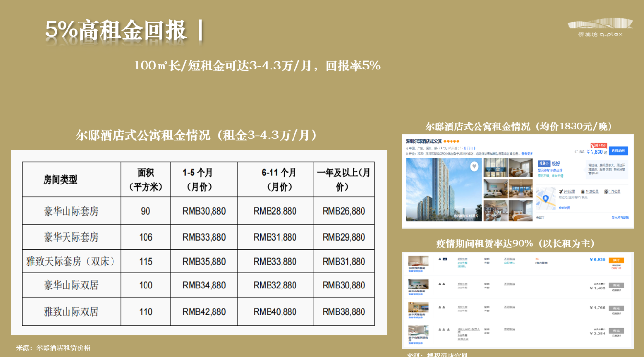The width and height of the screenshot is (644, 357).
Task: Click the 侨城坊 q-plex logo
Action: [x=600, y=27]
